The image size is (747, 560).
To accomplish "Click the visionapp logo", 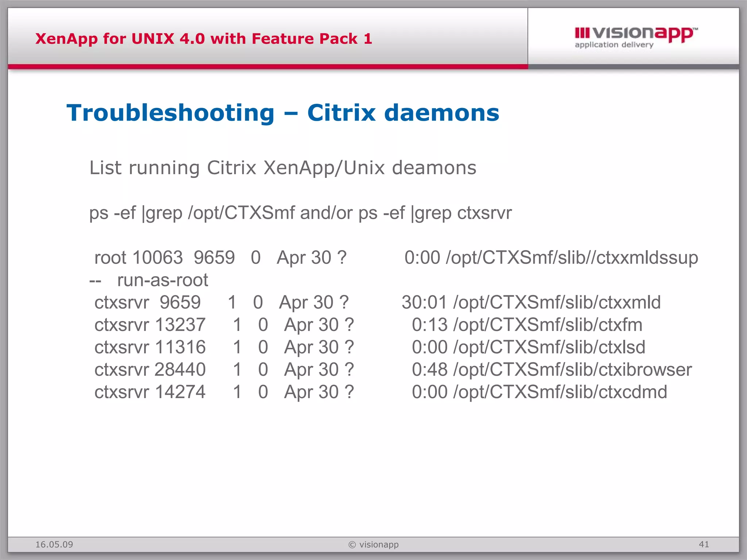I will (636, 38).
